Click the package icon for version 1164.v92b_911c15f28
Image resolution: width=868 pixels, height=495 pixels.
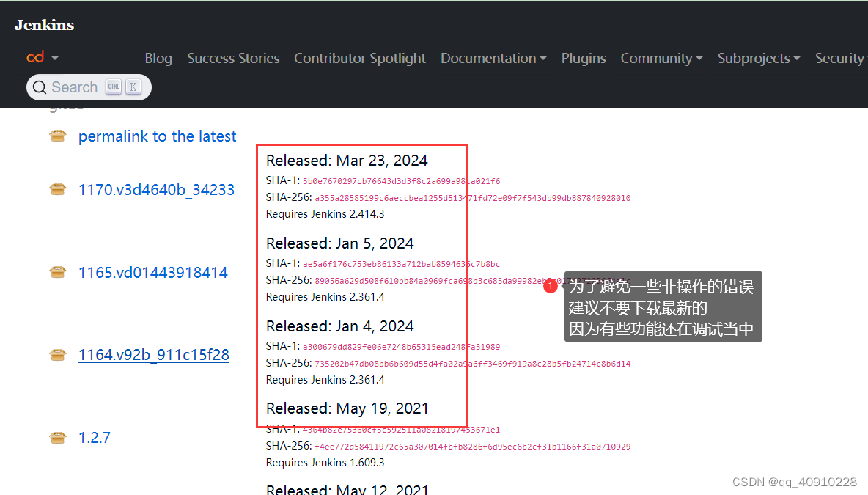point(58,355)
